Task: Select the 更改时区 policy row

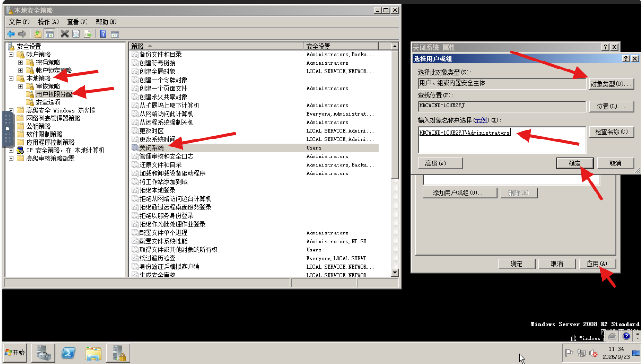Action: 255,131
